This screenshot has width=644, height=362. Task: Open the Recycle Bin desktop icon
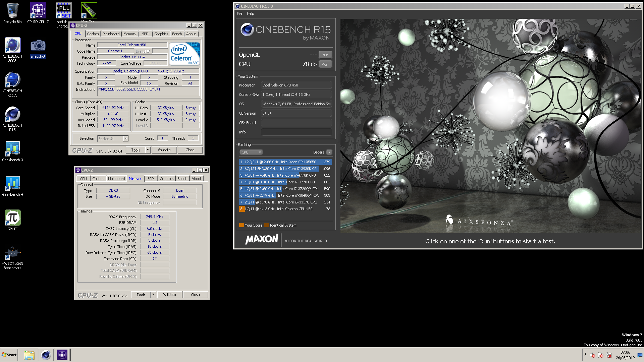[12, 13]
